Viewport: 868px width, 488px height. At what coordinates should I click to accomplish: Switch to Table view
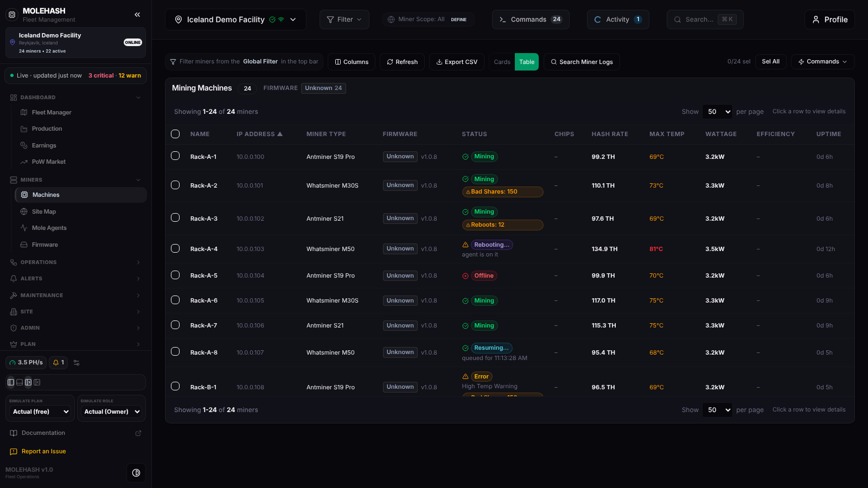click(527, 62)
